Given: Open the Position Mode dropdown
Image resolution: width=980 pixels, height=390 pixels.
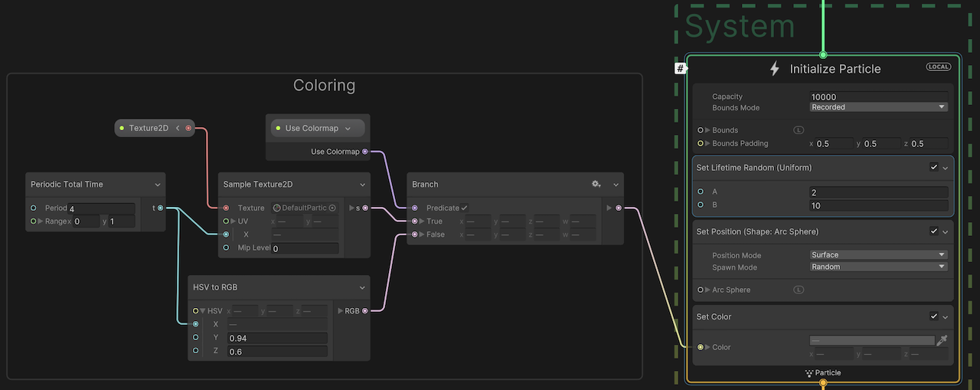Looking at the screenshot, I should (878, 255).
